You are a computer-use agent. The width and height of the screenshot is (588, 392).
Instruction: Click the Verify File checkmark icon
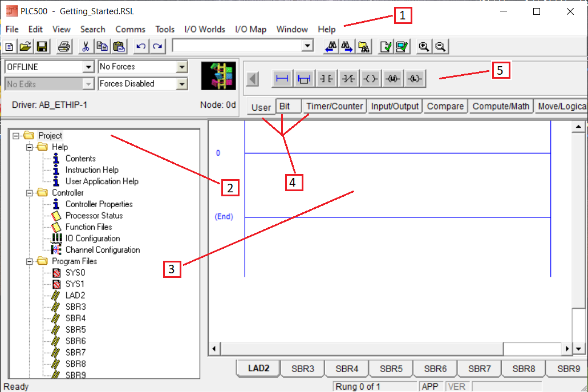click(386, 47)
